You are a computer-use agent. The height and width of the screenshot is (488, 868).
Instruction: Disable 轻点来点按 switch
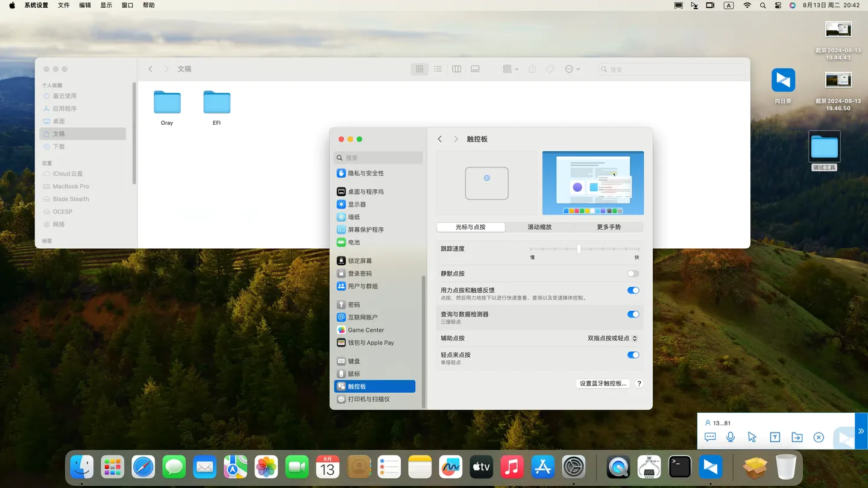[633, 355]
